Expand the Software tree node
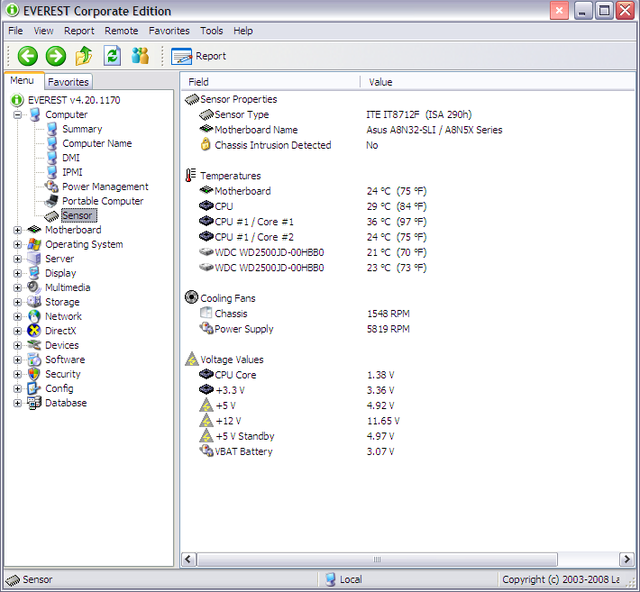Screen dimensions: 640x592 point(18,360)
